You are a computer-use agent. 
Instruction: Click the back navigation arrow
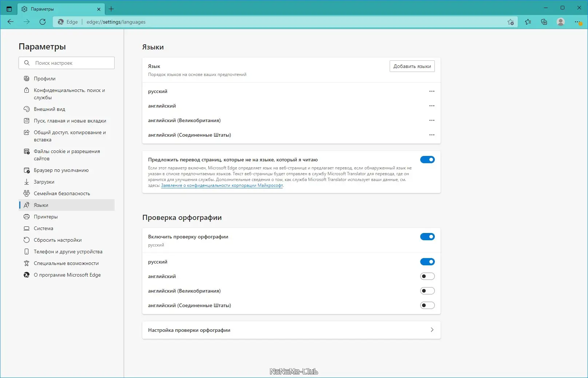click(11, 22)
